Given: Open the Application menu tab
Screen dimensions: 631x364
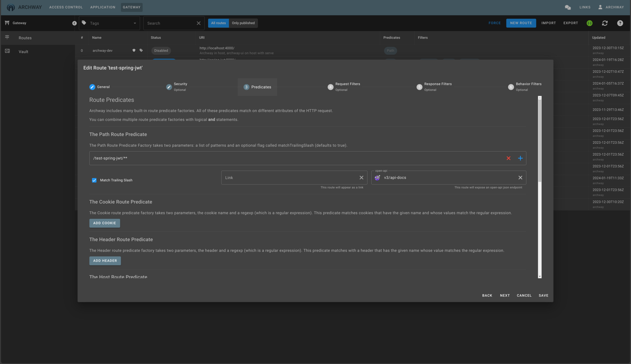Looking at the screenshot, I should (x=103, y=7).
